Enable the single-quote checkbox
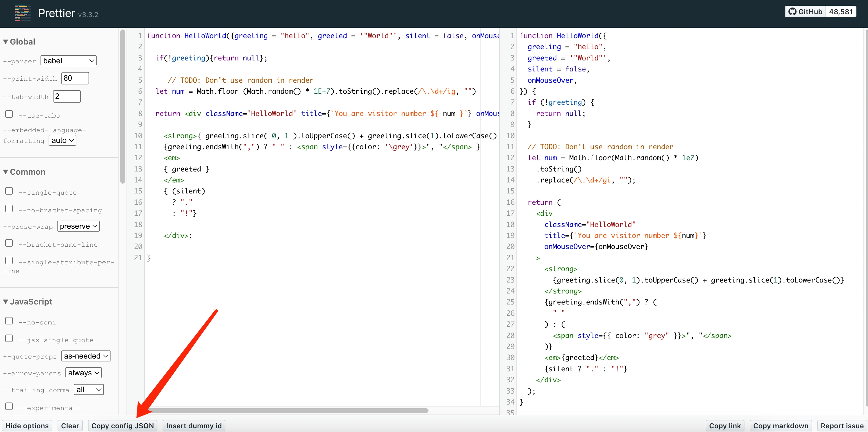This screenshot has height=432, width=868. tap(9, 191)
